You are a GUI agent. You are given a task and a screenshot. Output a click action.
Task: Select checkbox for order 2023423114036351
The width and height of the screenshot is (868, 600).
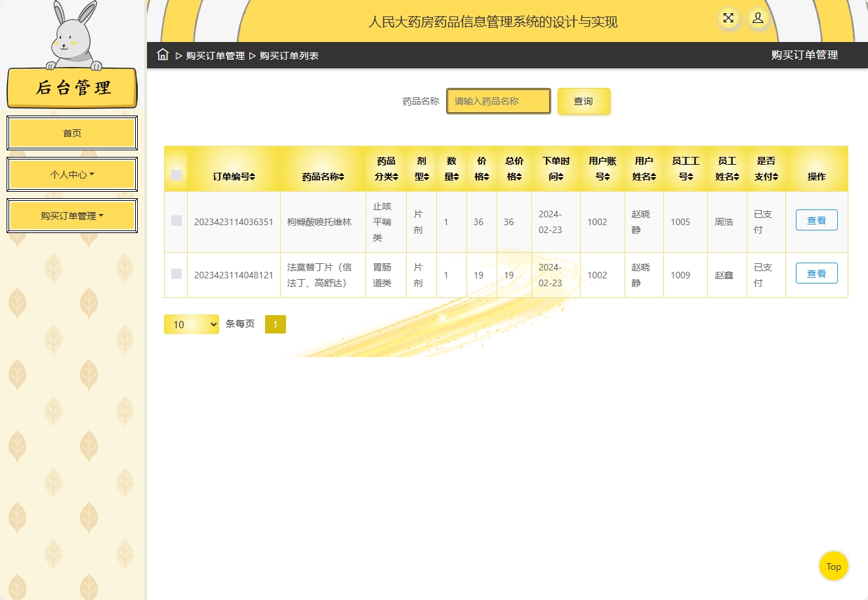pos(176,221)
